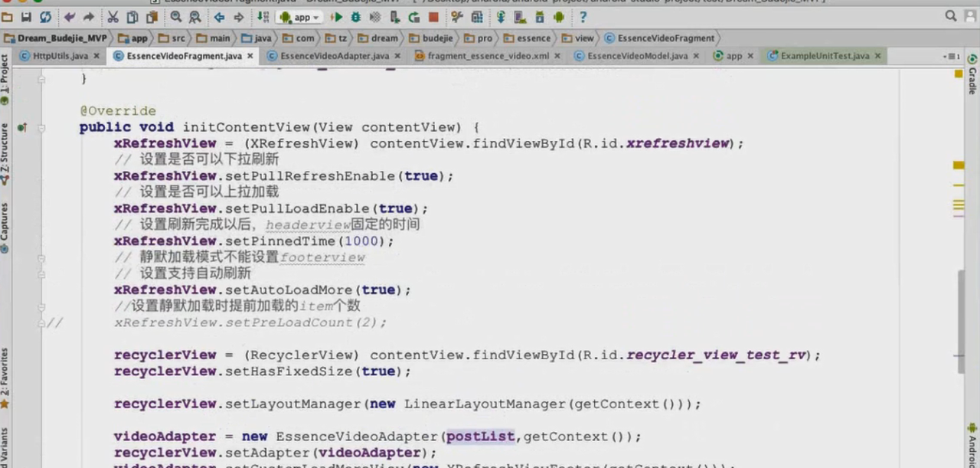Navigate Back with blue left arrow
980x468 pixels.
point(220,17)
